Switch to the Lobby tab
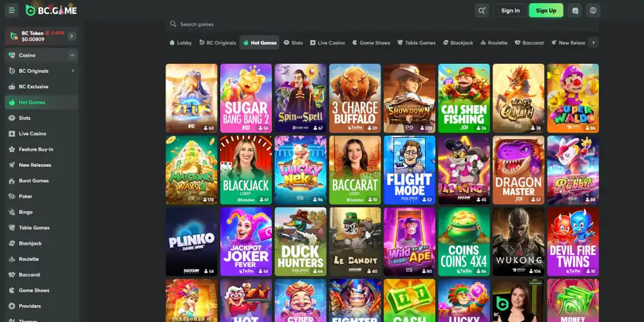This screenshot has height=322, width=644. pyautogui.click(x=181, y=43)
